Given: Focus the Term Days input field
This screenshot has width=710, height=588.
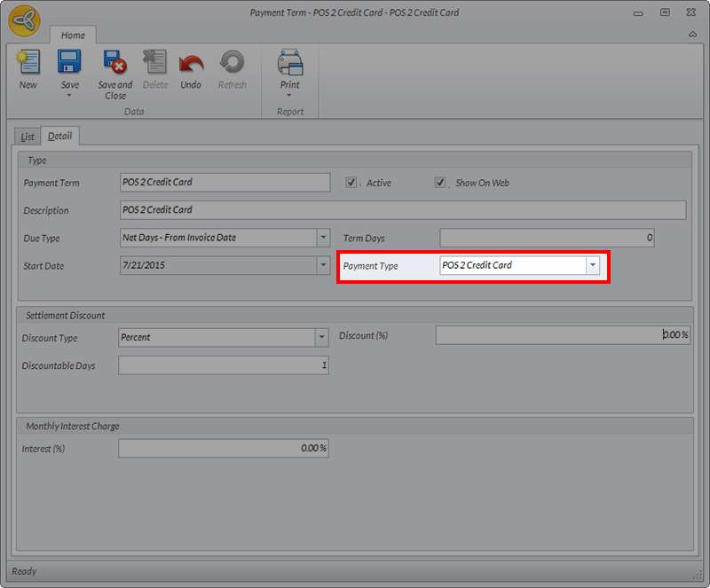Looking at the screenshot, I should tap(547, 238).
